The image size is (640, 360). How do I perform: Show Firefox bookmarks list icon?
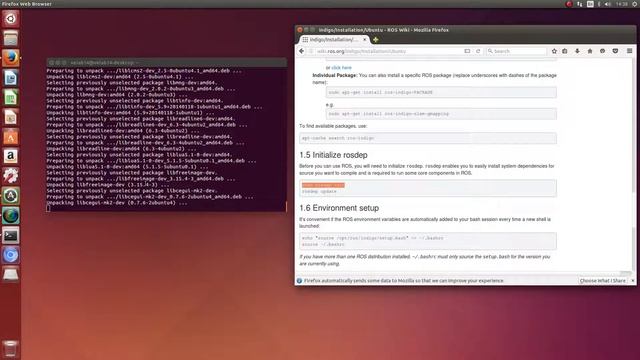565,51
